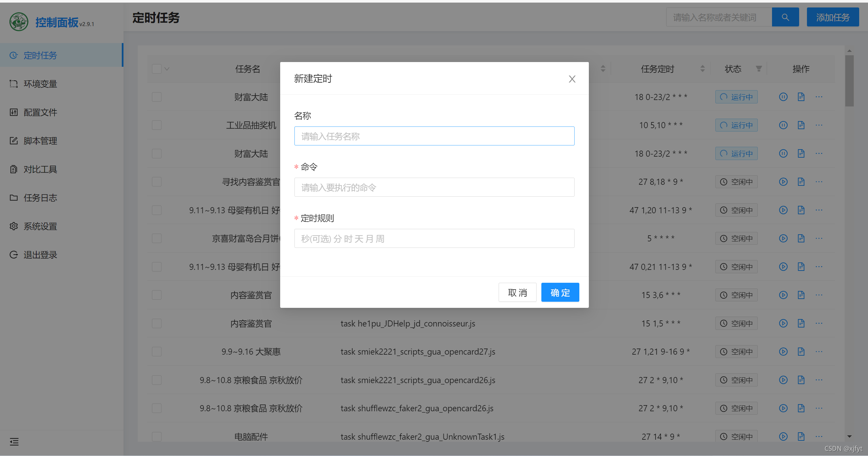The image size is (868, 456).
Task: Run the 9.9~9.16 大聚惠 task
Action: [x=783, y=352]
